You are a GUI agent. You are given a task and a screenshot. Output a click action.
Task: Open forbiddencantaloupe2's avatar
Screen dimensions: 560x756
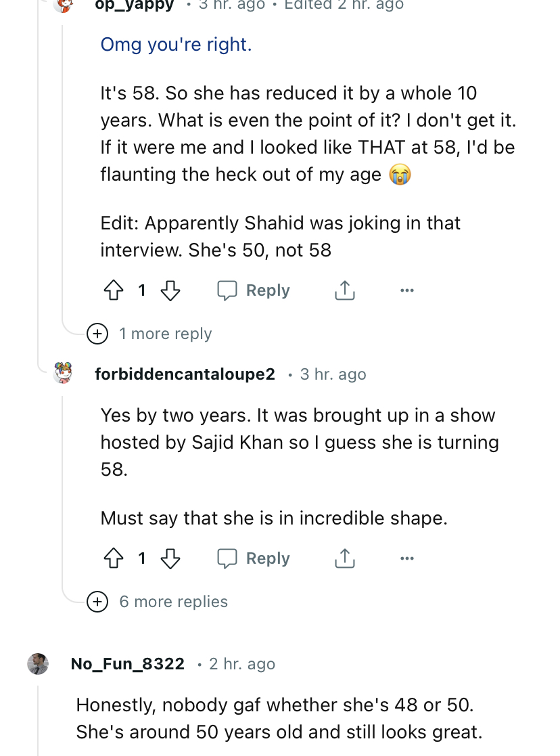pos(63,373)
